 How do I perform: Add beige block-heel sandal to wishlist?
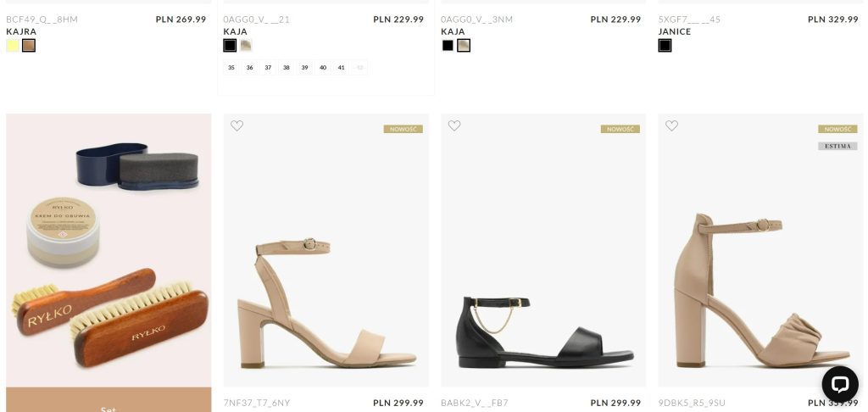coord(237,125)
